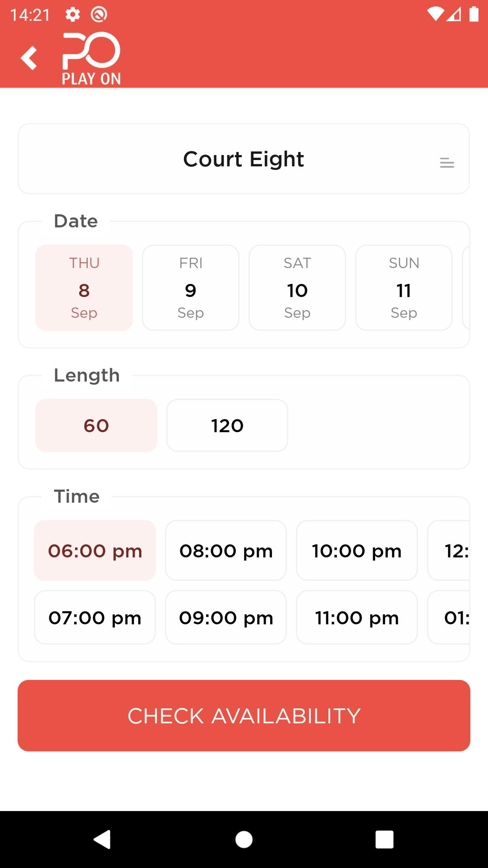Choose the 06:00 pm time slot
488x868 pixels.
point(95,551)
